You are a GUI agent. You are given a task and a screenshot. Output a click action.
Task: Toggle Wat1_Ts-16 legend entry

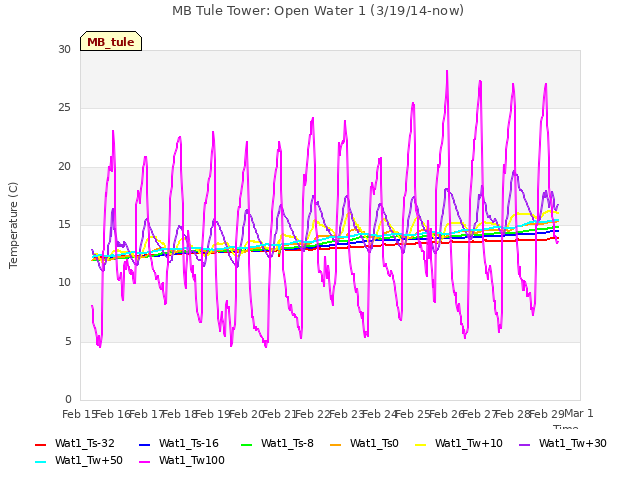[x=179, y=443]
